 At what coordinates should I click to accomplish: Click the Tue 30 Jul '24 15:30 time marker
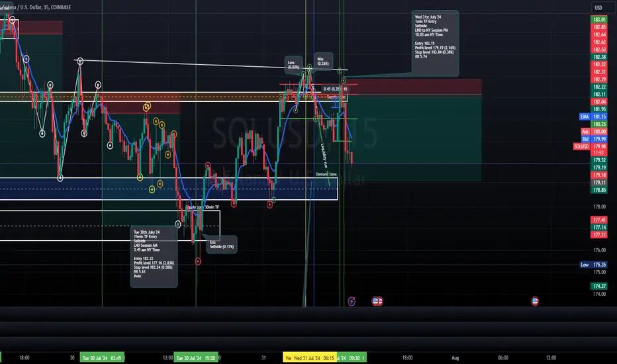point(195,357)
